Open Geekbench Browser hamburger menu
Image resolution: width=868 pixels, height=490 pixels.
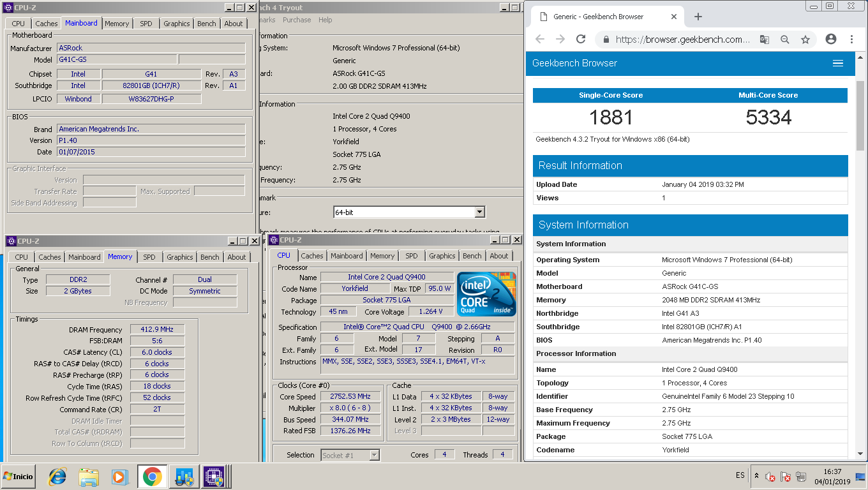click(838, 63)
